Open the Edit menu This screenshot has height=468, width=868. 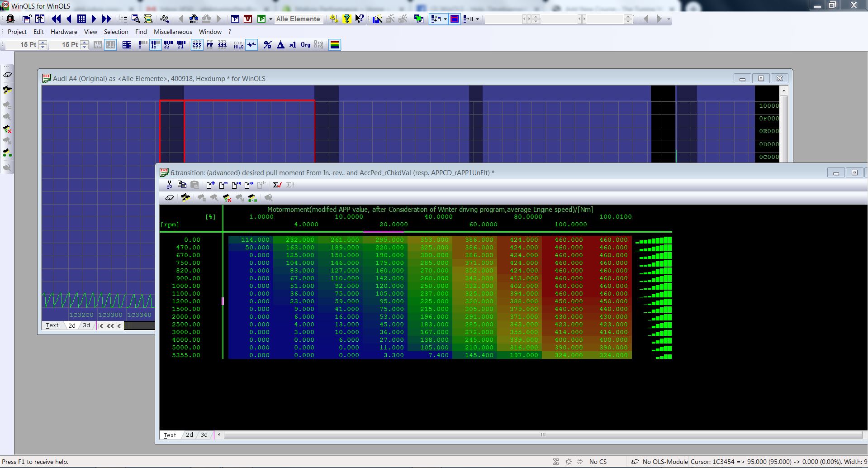[x=38, y=32]
